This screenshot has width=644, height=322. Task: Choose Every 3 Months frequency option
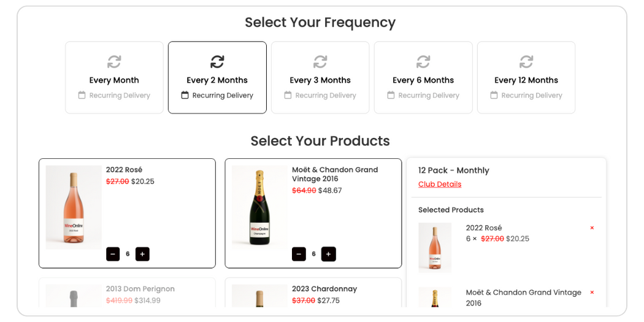[320, 78]
